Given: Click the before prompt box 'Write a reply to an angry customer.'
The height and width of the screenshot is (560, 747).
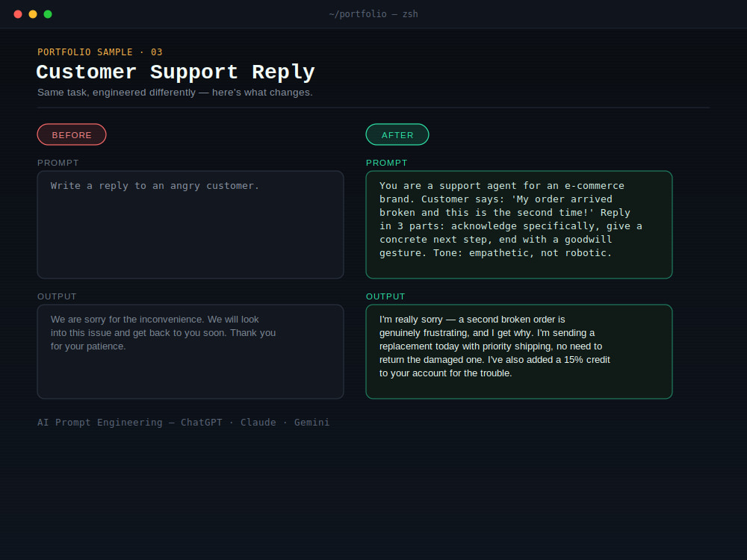Looking at the screenshot, I should pyautogui.click(x=190, y=225).
